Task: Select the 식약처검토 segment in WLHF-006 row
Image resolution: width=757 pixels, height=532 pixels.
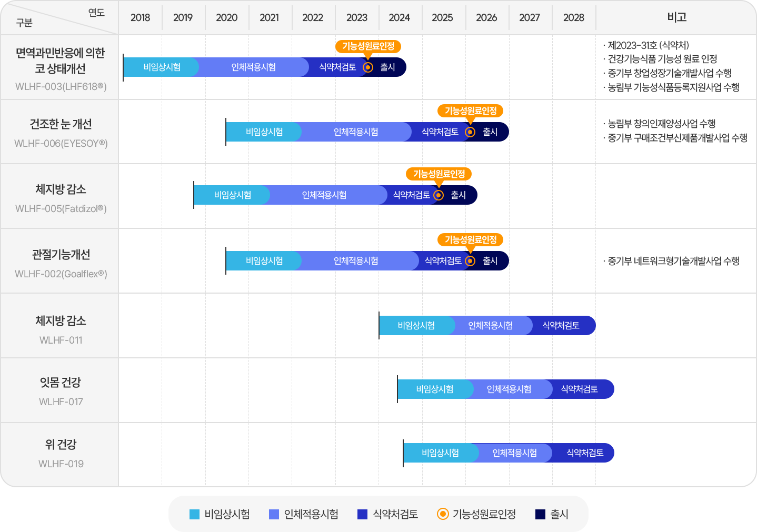Action: tap(440, 132)
